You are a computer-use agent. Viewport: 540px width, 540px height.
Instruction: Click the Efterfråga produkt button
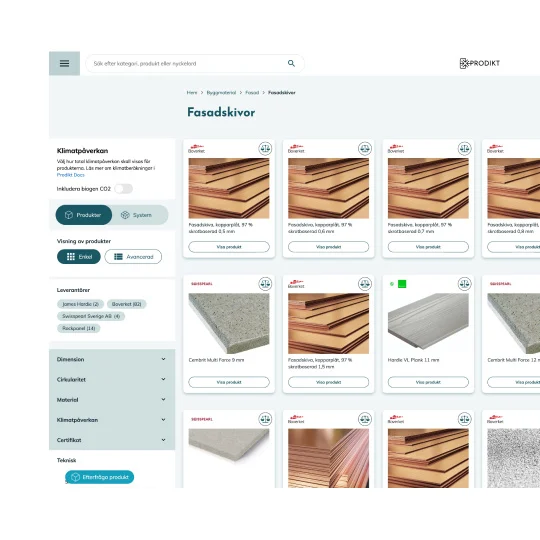point(100,477)
